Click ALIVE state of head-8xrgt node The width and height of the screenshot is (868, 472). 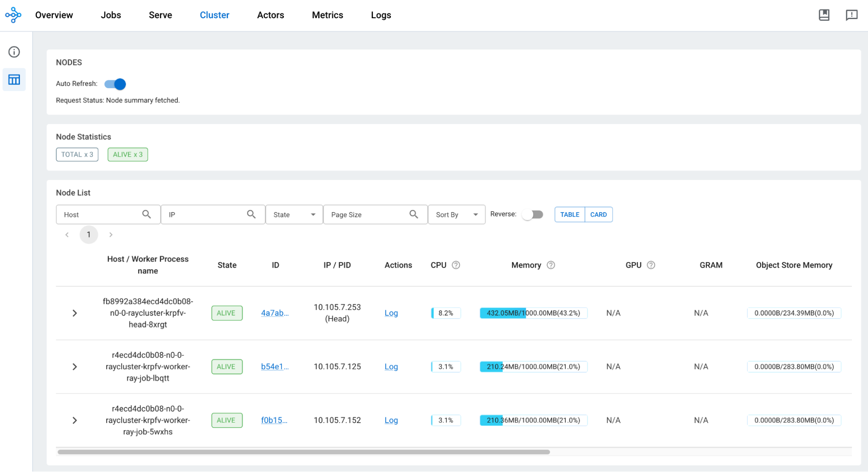pos(227,313)
